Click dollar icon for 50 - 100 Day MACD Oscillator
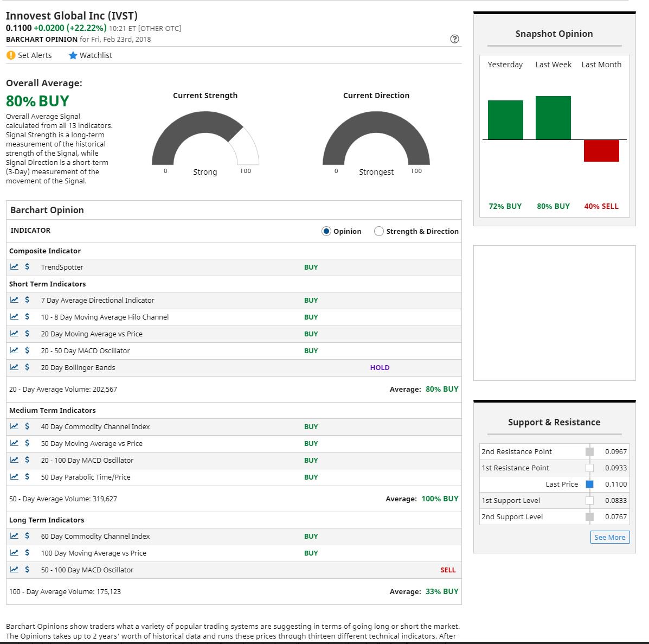The image size is (649, 644). click(27, 570)
